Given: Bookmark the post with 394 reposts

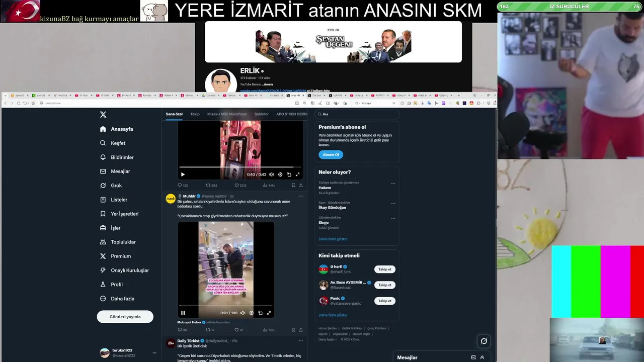Looking at the screenshot, I should click(293, 186).
